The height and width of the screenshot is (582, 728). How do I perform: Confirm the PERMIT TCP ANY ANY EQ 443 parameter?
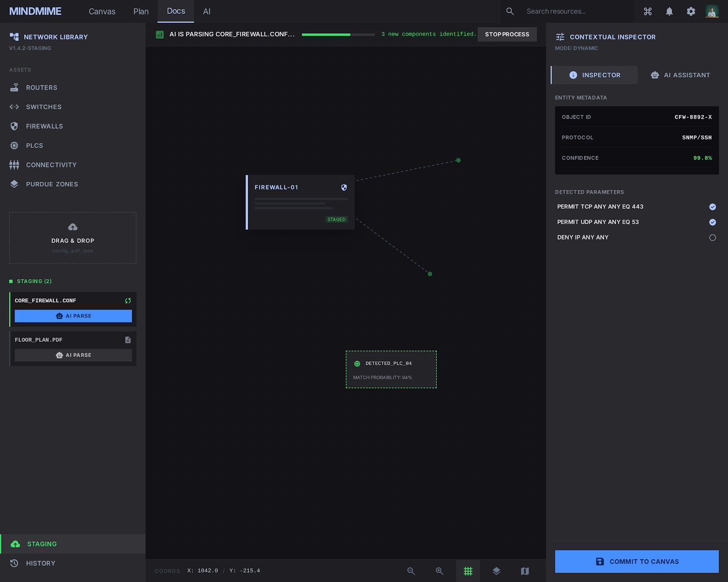712,206
